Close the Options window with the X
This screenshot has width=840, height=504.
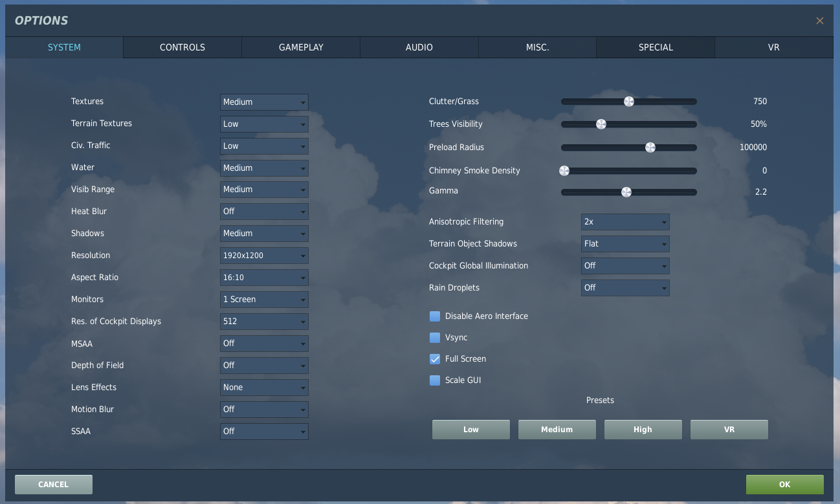click(x=819, y=21)
